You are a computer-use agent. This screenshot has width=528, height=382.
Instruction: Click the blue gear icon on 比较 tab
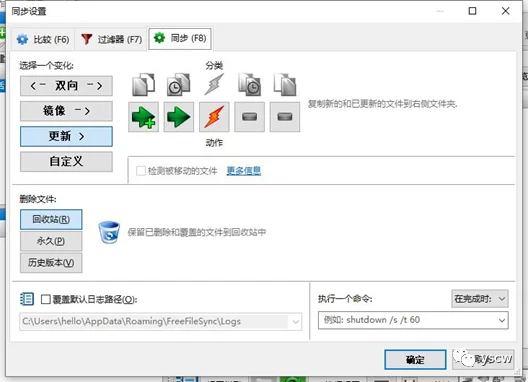(x=23, y=39)
